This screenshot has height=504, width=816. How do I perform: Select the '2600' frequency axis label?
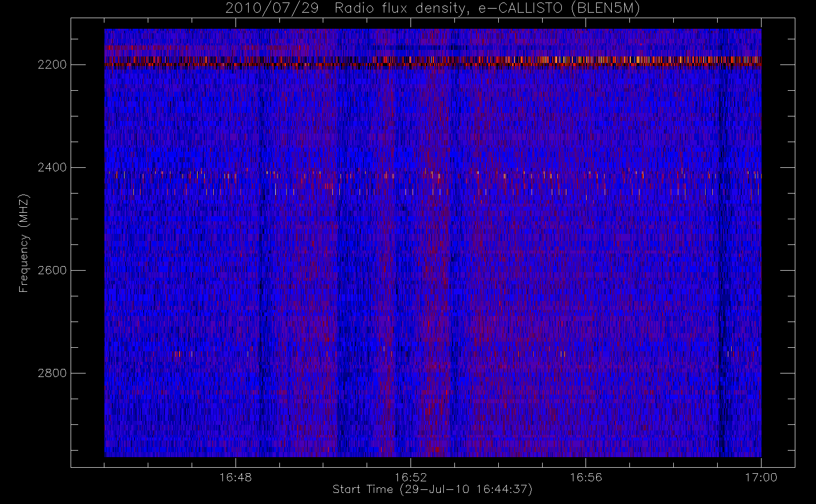tap(52, 271)
